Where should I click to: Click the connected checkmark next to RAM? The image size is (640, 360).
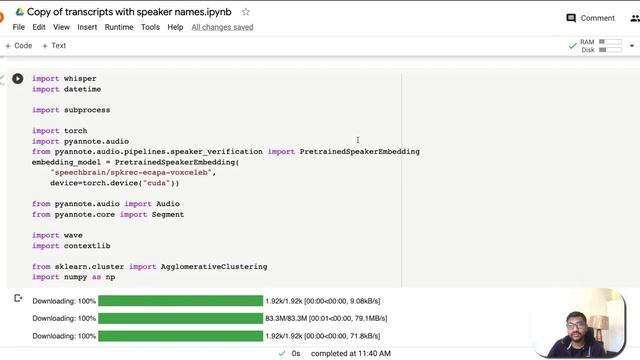click(572, 46)
